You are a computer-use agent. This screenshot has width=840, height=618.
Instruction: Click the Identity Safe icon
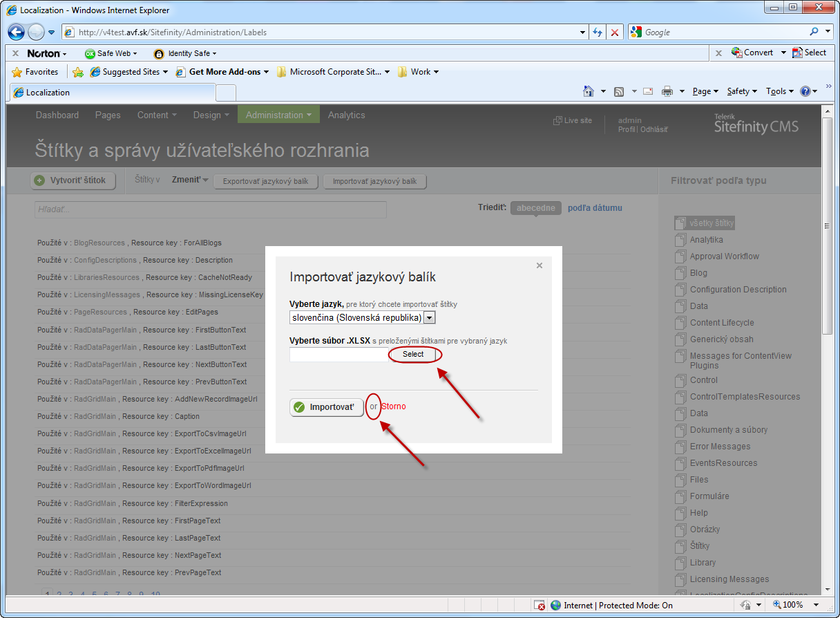click(x=159, y=53)
